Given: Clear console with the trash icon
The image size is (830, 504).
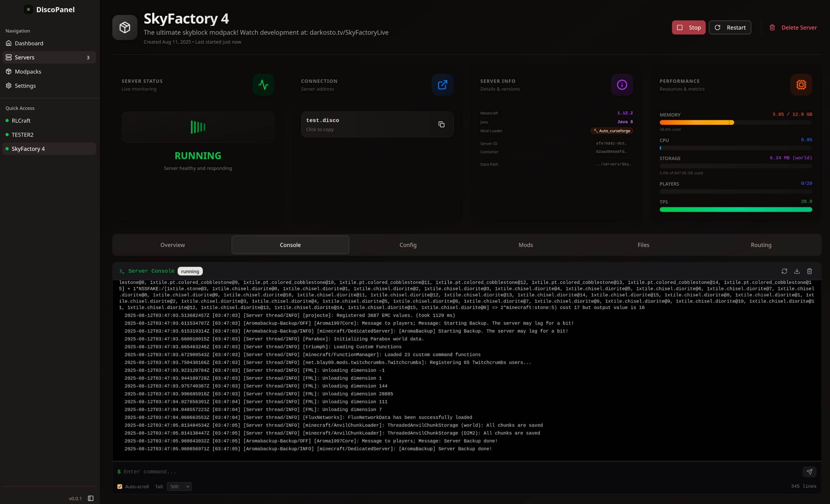Looking at the screenshot, I should (x=809, y=271).
